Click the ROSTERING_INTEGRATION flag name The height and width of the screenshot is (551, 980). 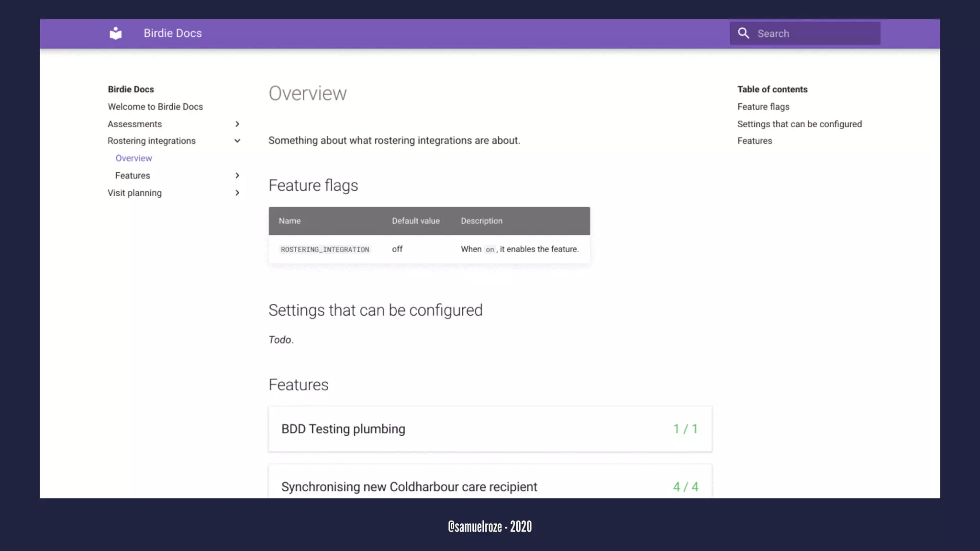coord(324,249)
